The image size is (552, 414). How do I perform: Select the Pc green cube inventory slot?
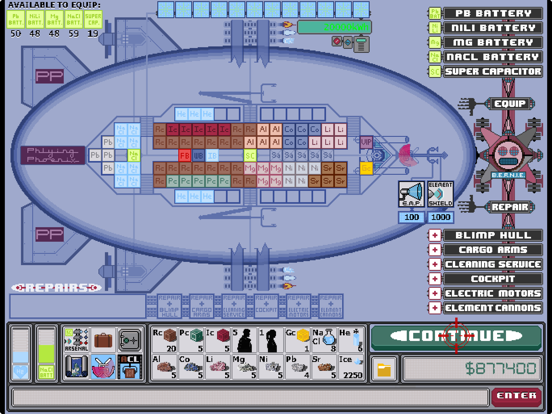point(191,340)
